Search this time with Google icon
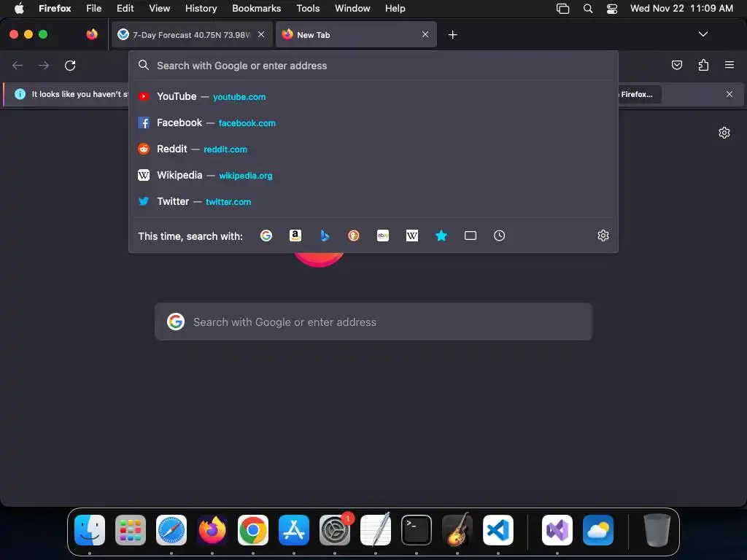Viewport: 747px width, 560px height. [266, 236]
